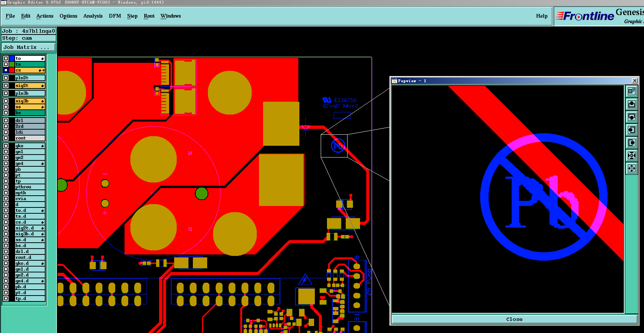The image size is (644, 333).
Task: Open the File menu
Action: (x=10, y=16)
